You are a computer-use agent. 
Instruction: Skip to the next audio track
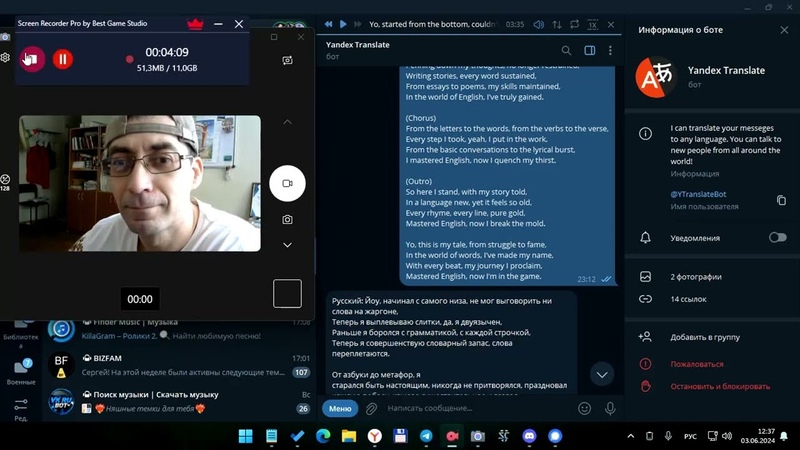pos(358,24)
